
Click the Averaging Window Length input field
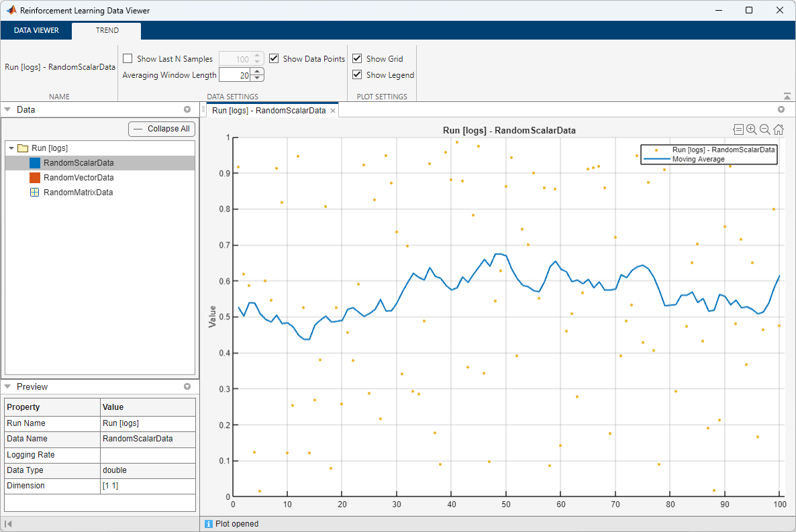(234, 76)
